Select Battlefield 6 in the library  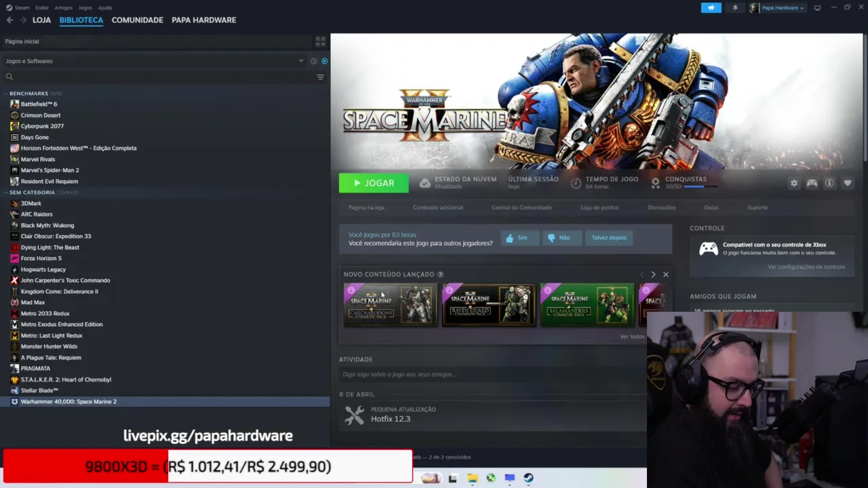pos(39,104)
